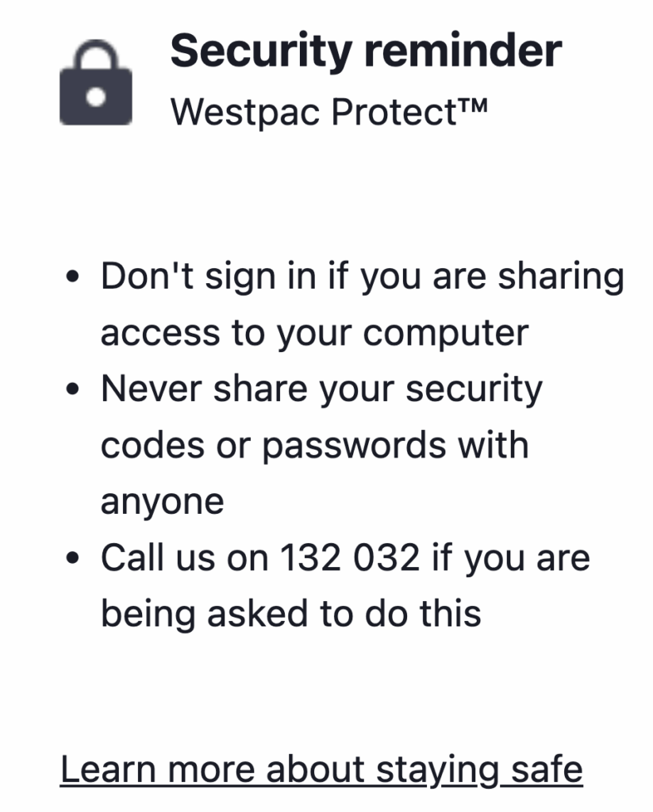Screen dimensions: 653x812
Task: Select the word "Protect" in the subtitle
Action: point(386,112)
